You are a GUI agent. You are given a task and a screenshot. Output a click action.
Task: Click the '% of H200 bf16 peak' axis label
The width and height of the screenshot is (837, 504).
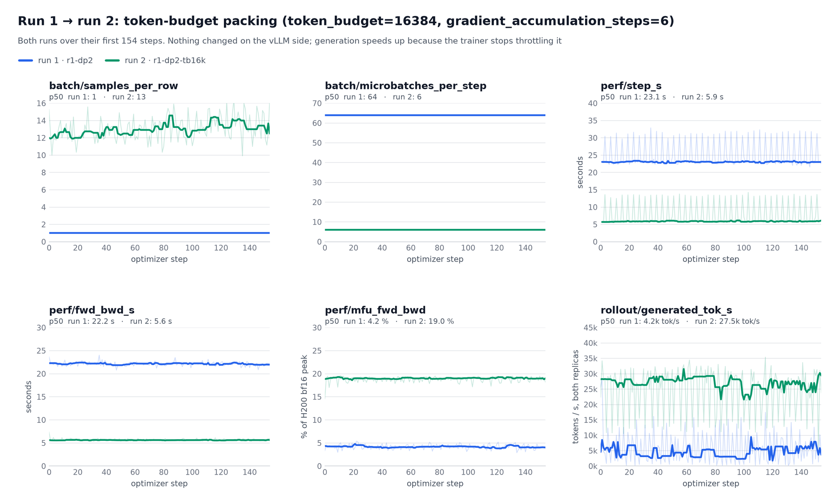point(304,397)
